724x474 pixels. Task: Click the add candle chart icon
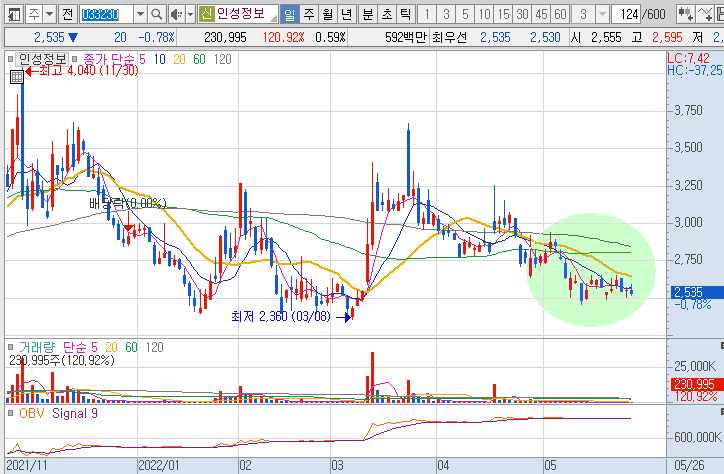[x=686, y=14]
